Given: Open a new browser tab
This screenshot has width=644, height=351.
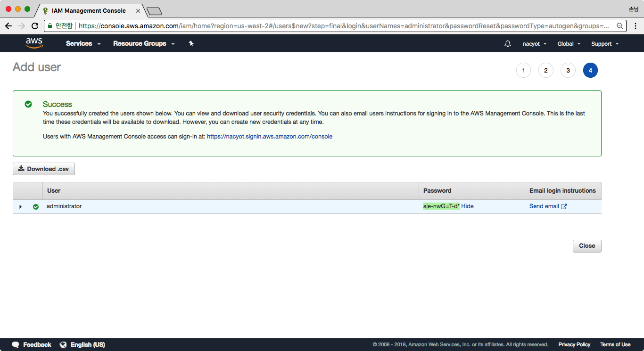Looking at the screenshot, I should point(154,11).
